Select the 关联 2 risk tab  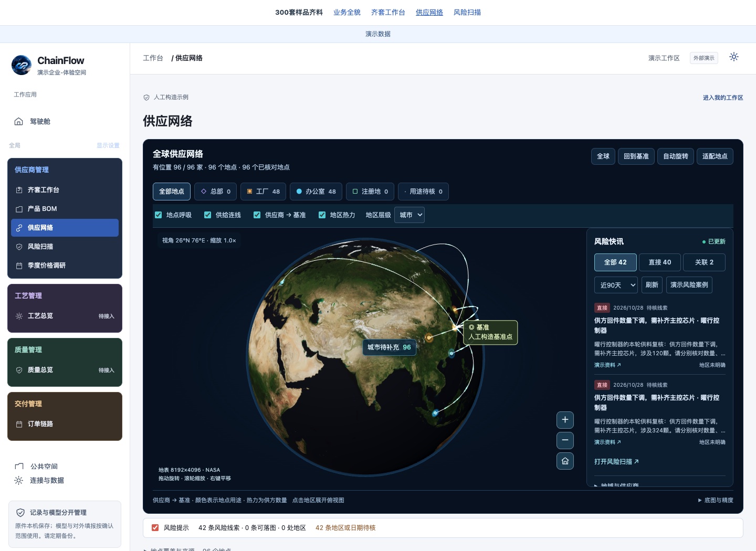(x=704, y=262)
